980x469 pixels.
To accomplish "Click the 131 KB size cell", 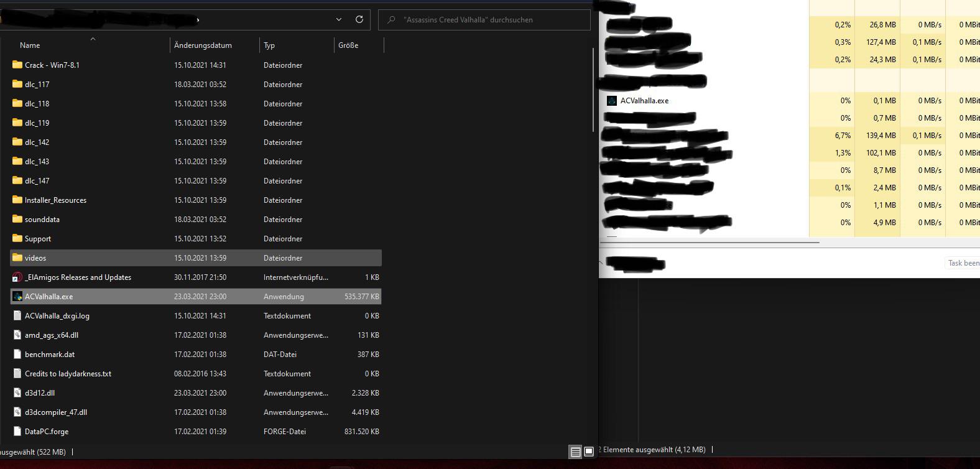I will tap(368, 335).
